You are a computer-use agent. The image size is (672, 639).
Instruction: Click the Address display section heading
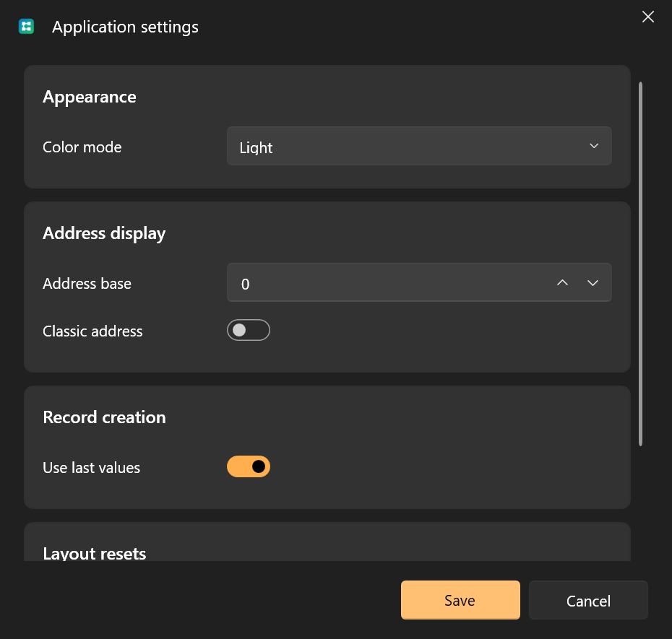click(104, 233)
